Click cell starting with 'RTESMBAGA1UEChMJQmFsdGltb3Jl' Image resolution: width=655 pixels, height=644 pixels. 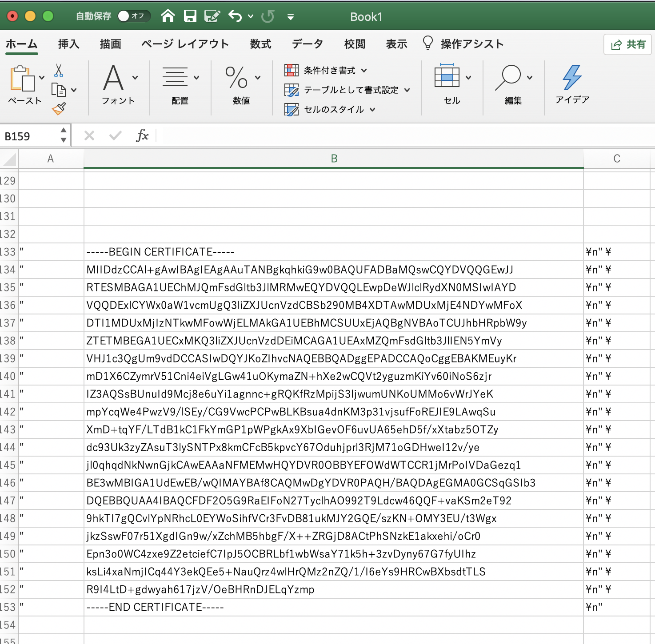pyautogui.click(x=334, y=287)
